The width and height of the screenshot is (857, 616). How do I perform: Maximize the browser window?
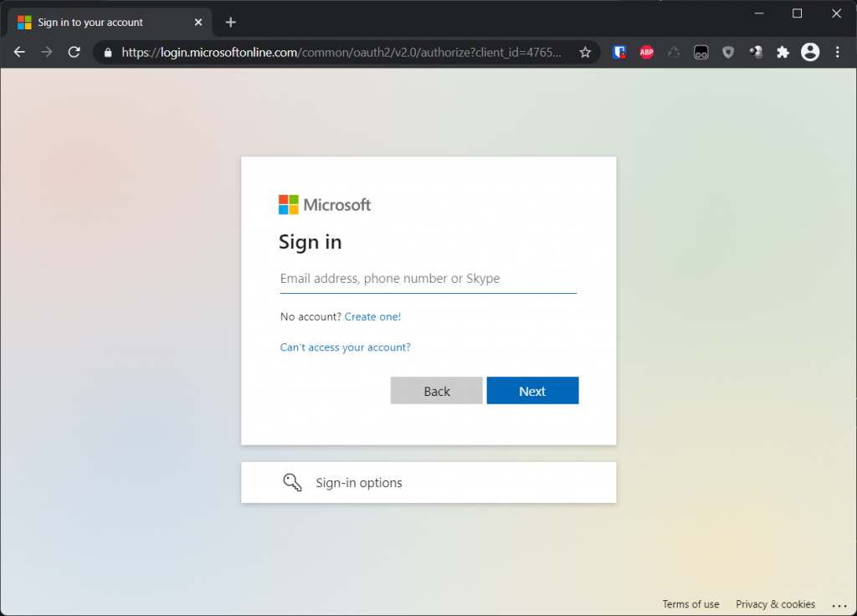798,13
